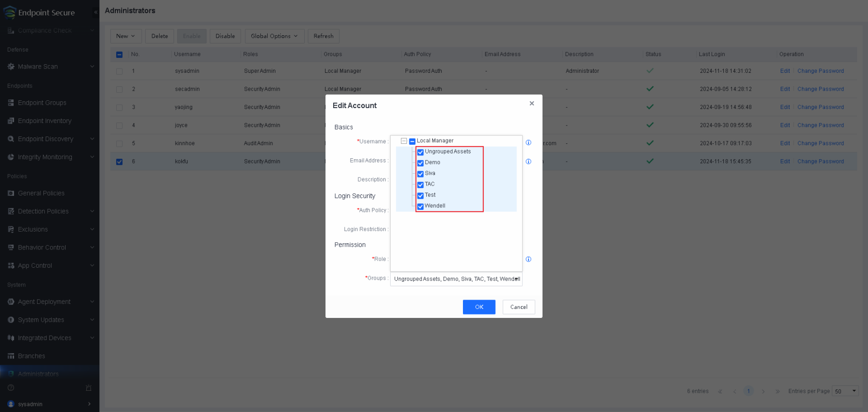This screenshot has height=412, width=868.
Task: Click the notification bell icon in the sidebar
Action: 88,388
